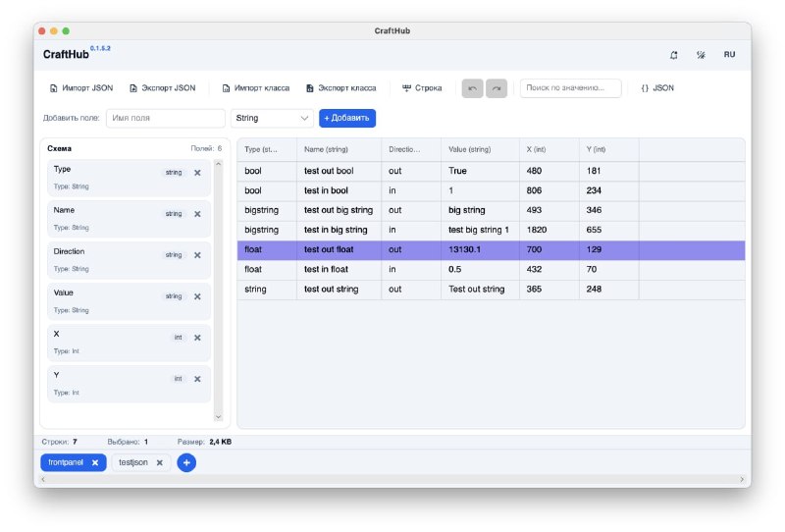Viewport: 785px width, 532px height.
Task: Click the Direction (string) column header
Action: point(411,149)
